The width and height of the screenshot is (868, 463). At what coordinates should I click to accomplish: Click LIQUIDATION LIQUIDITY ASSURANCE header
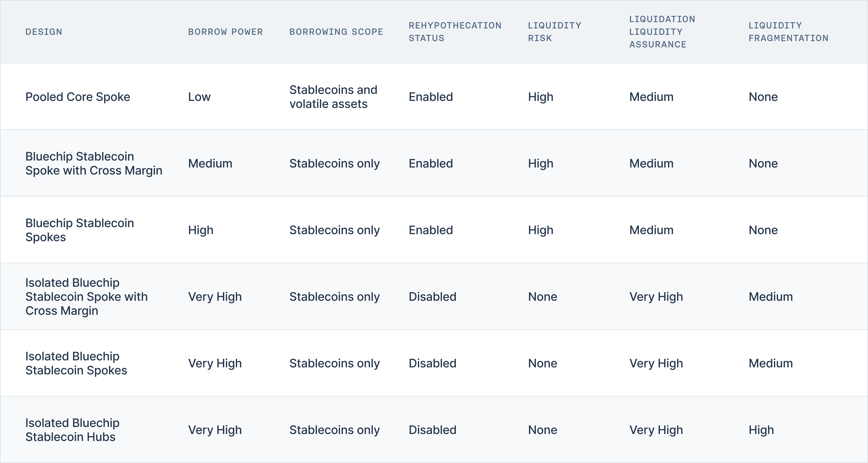[662, 32]
